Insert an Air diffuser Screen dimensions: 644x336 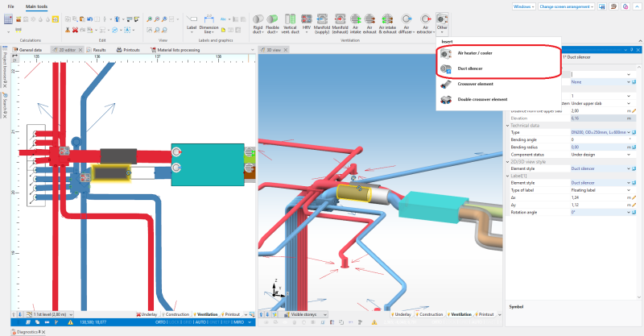pyautogui.click(x=407, y=24)
